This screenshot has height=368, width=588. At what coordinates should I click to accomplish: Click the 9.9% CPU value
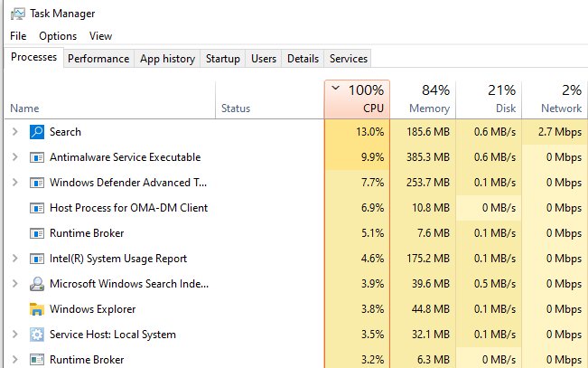coord(372,157)
